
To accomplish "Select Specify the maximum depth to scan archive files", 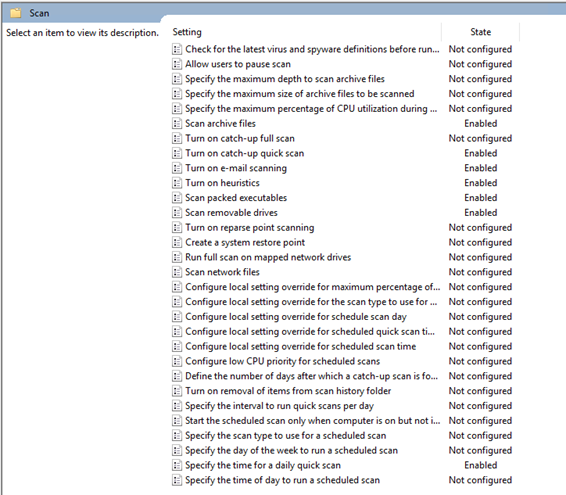I will [285, 79].
